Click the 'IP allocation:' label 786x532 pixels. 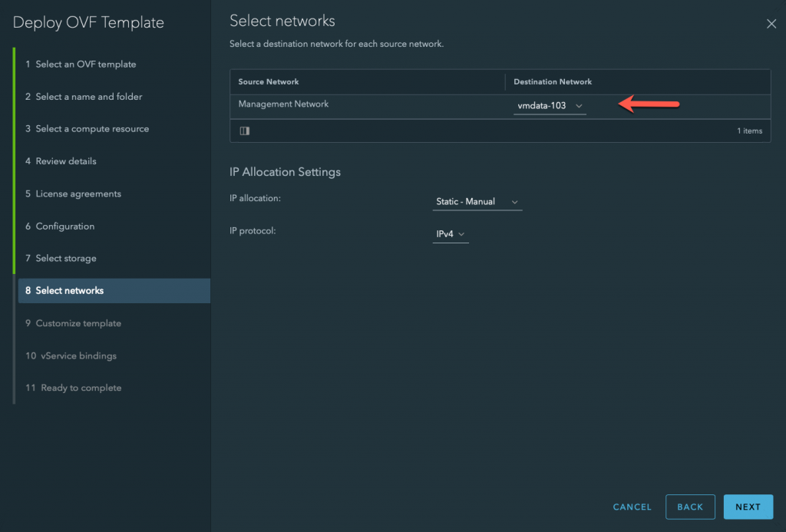255,199
